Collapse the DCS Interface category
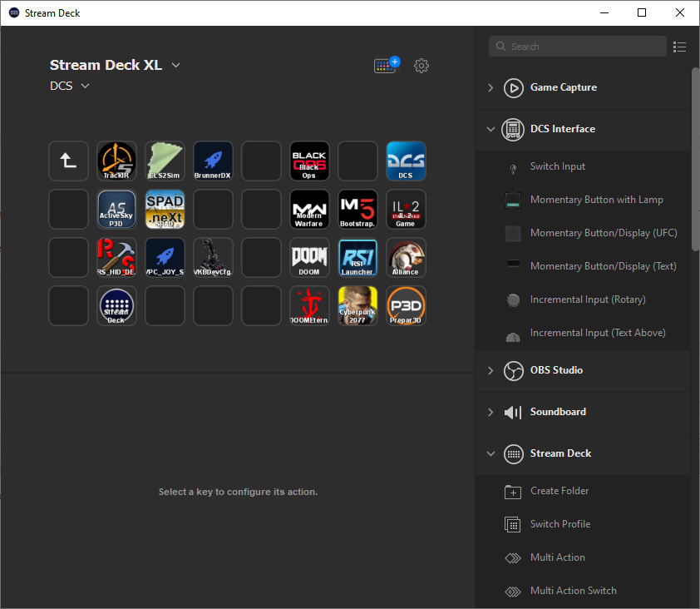 490,129
